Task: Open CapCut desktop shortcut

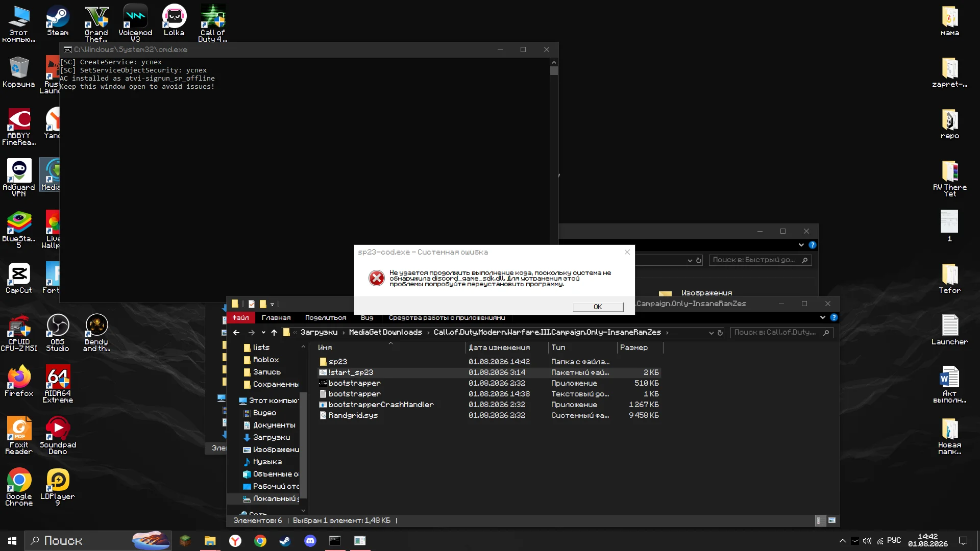Action: click(19, 278)
